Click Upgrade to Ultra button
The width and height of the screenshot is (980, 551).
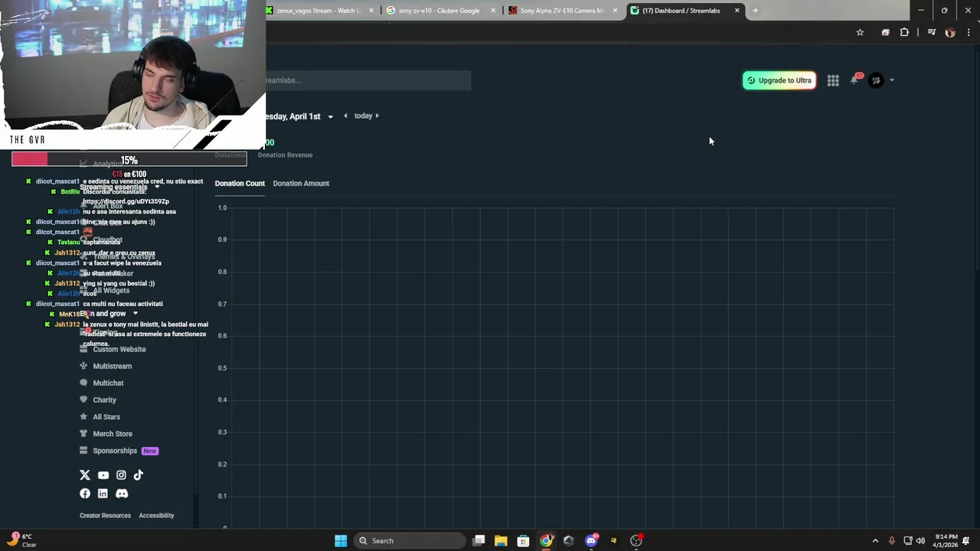coord(779,80)
